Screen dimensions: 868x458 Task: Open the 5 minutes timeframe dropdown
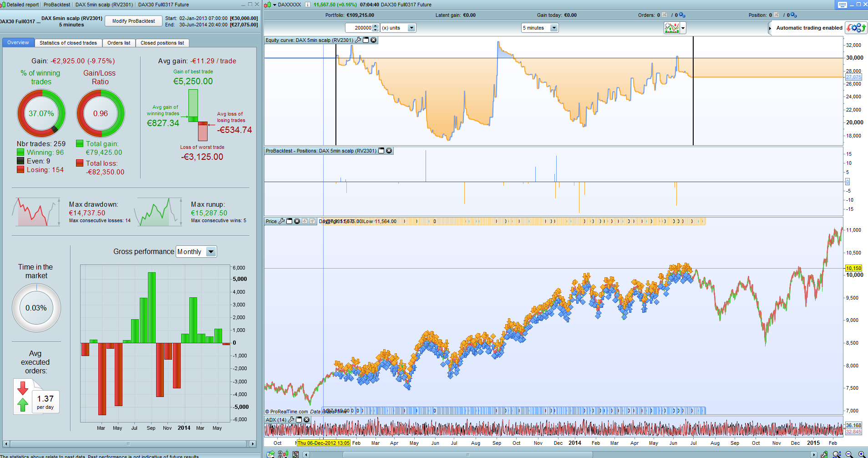pos(540,28)
